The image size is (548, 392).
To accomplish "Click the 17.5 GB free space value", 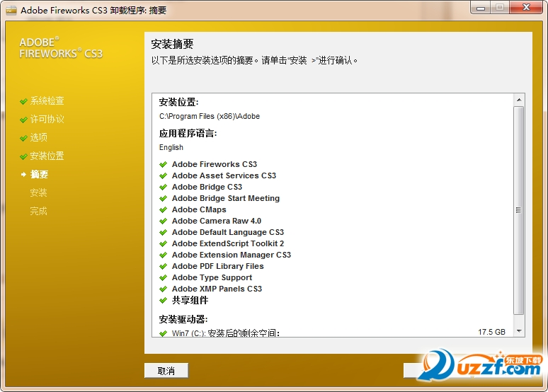I will click(x=491, y=332).
